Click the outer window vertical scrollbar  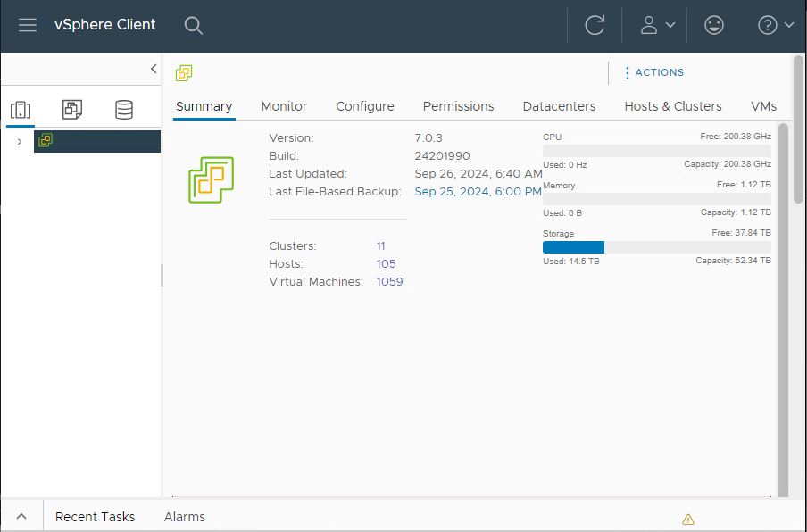point(798,129)
